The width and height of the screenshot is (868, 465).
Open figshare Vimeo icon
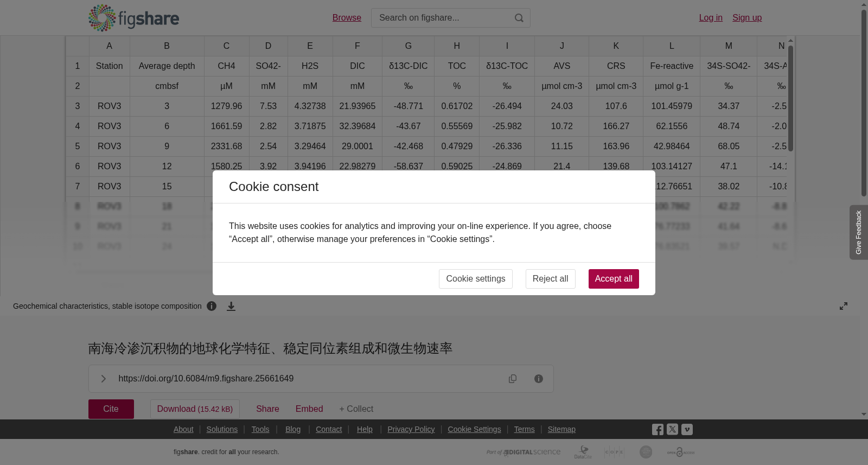[x=687, y=429]
